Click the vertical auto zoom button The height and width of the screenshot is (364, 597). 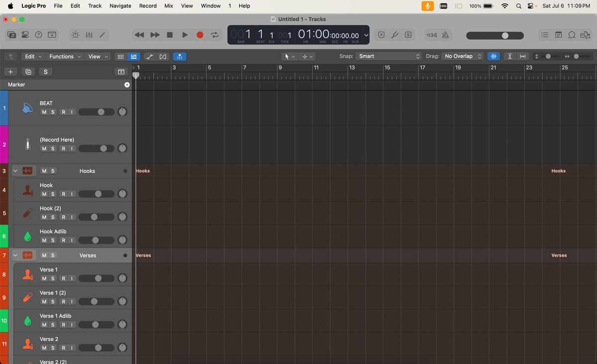point(510,57)
